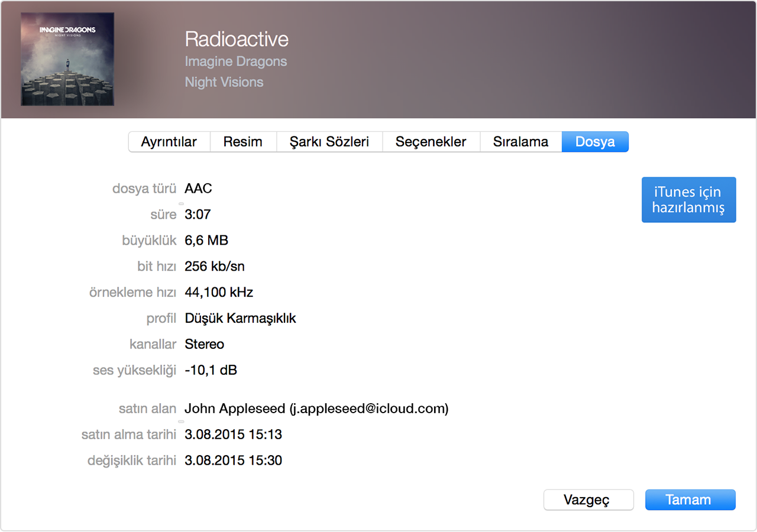Select the file type value AAC
This screenshot has width=757, height=532.
[x=198, y=189]
